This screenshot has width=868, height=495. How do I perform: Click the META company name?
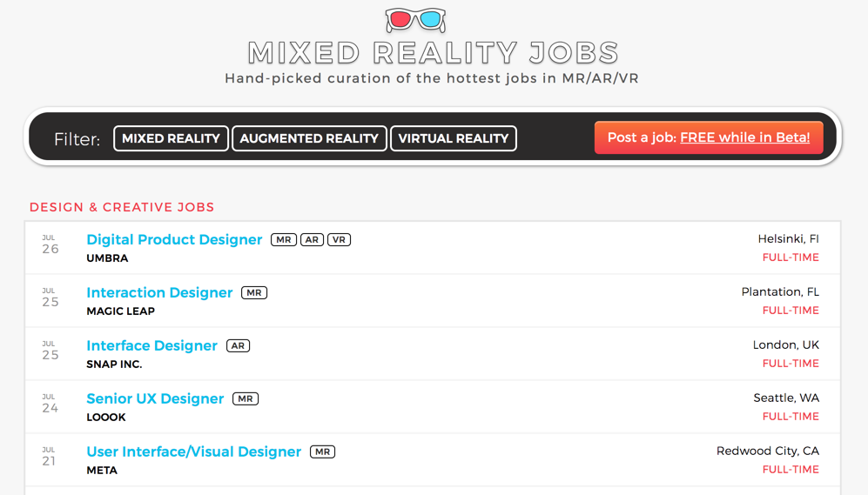click(102, 471)
